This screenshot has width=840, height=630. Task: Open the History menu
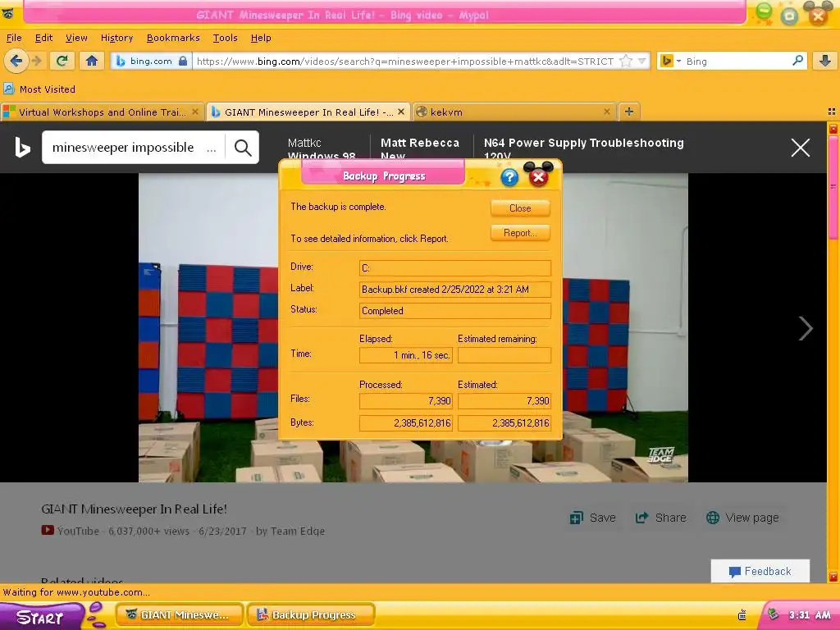coord(116,38)
